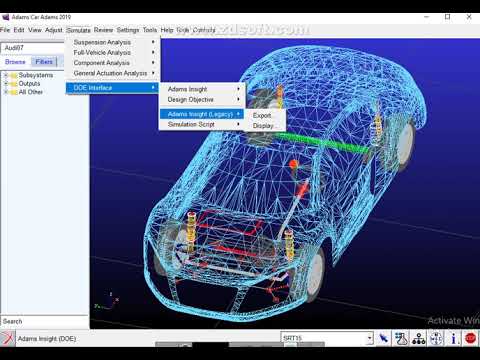This screenshot has width=480, height=360.
Task: Select the Subsystems tree label
Action: click(36, 75)
